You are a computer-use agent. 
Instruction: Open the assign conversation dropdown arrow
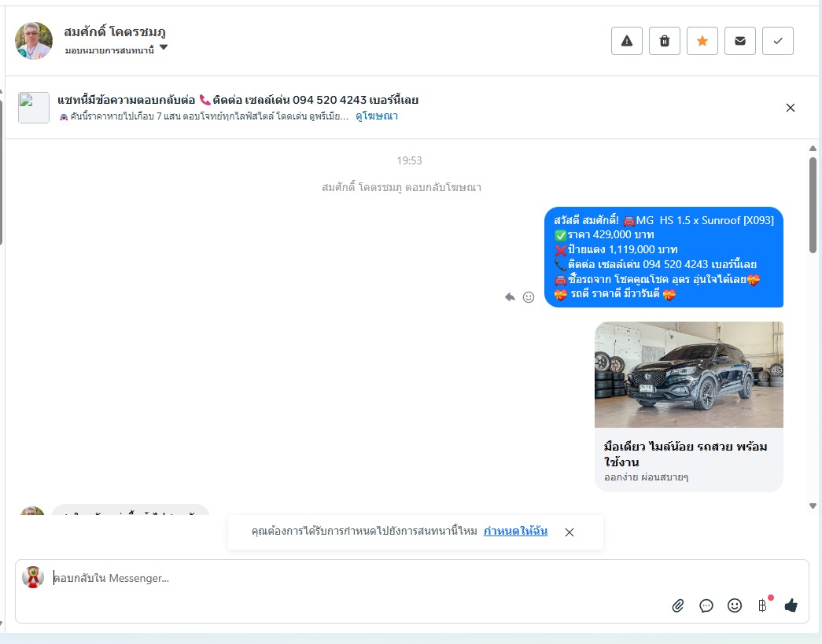click(163, 48)
